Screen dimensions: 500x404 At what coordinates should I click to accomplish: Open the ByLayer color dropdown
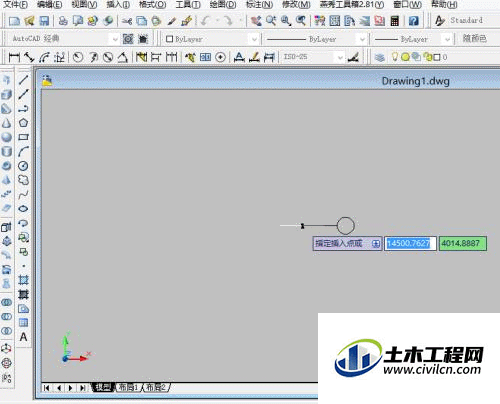(x=254, y=39)
